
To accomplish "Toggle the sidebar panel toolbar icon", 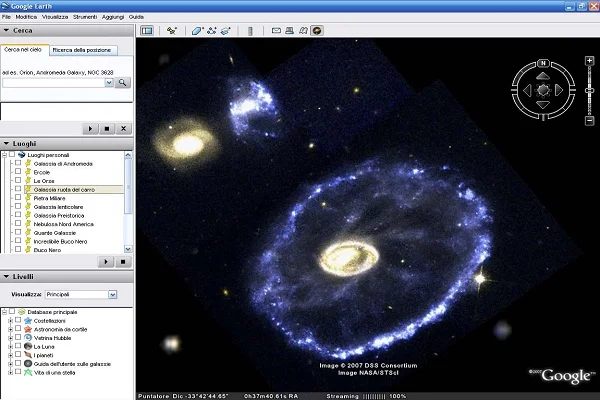I will (x=147, y=31).
